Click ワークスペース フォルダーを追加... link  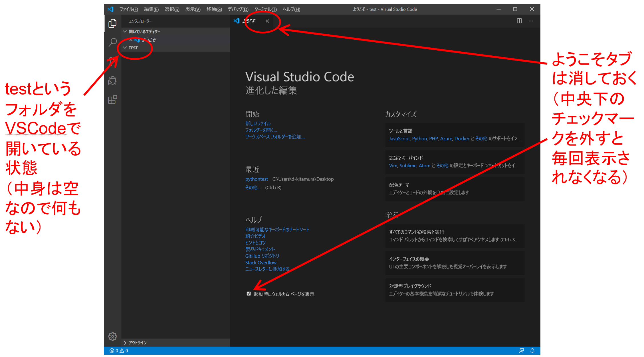coord(275,137)
